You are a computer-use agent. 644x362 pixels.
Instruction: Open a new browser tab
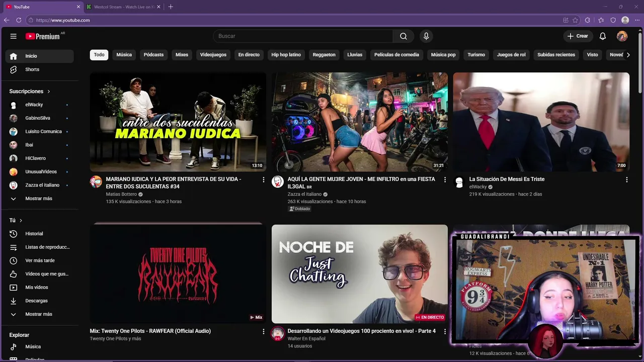click(171, 7)
